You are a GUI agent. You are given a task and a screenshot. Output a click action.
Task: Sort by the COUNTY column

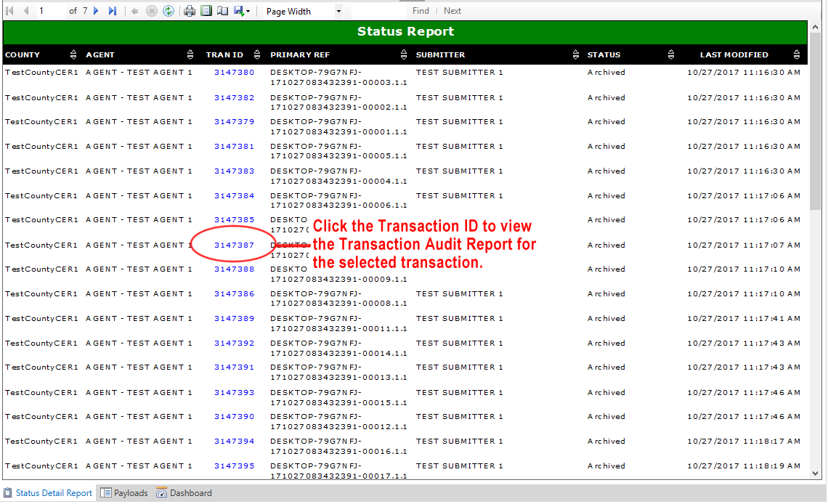[73, 55]
